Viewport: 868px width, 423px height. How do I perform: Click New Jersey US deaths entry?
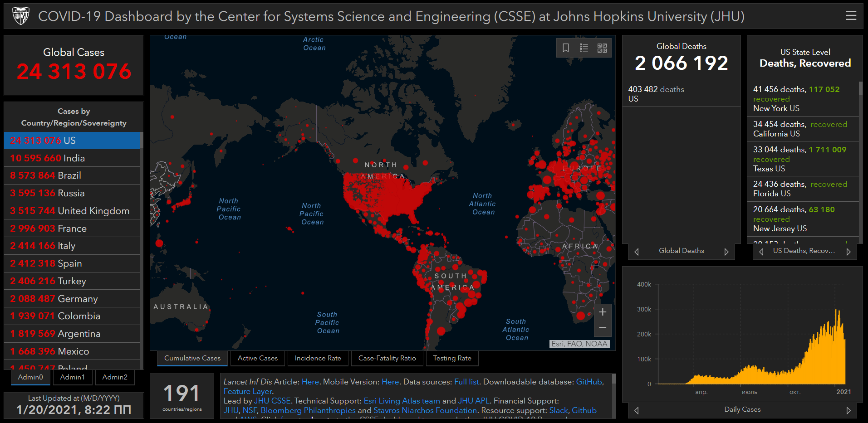coord(803,219)
